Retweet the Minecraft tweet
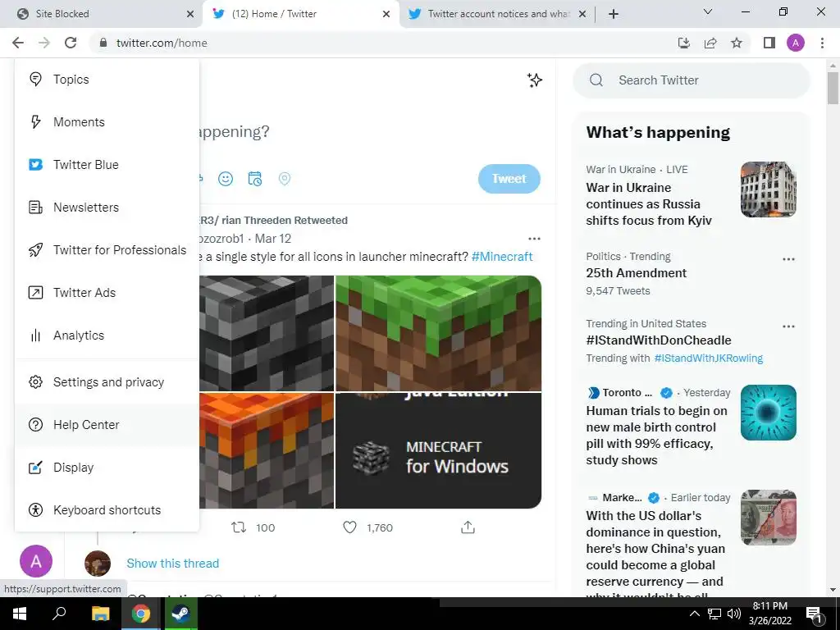Screen dimensions: 840x630 point(253,527)
